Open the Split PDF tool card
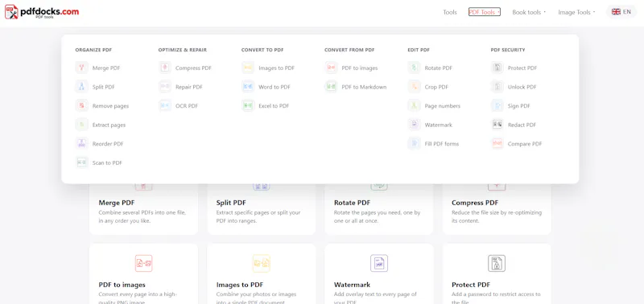 [261, 209]
